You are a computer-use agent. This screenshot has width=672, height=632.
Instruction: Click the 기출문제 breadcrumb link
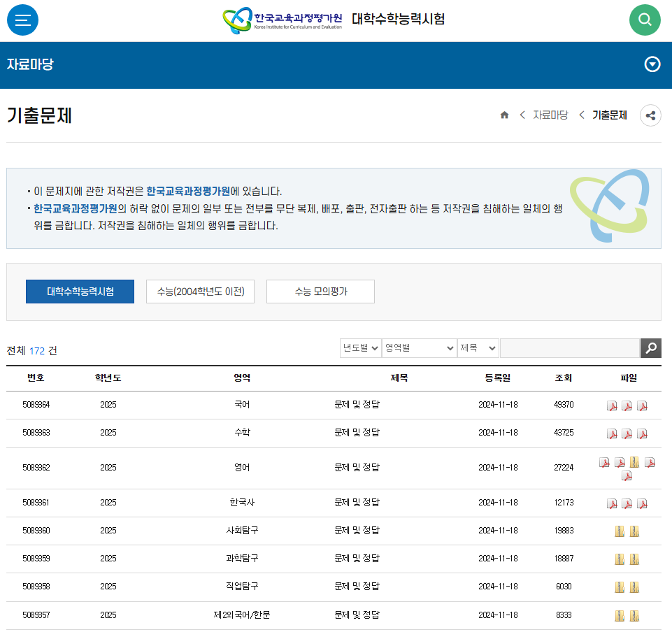point(609,115)
